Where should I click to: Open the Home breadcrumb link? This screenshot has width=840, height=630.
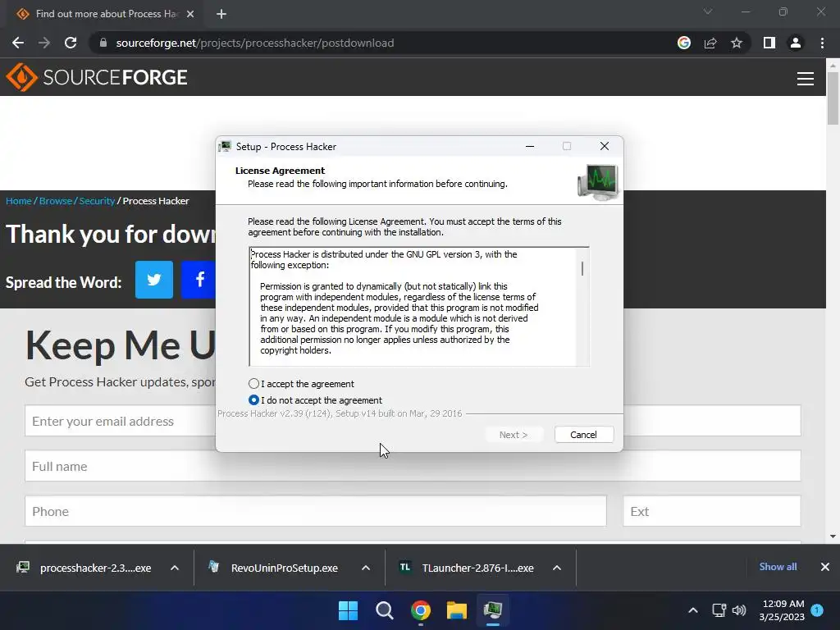19,201
